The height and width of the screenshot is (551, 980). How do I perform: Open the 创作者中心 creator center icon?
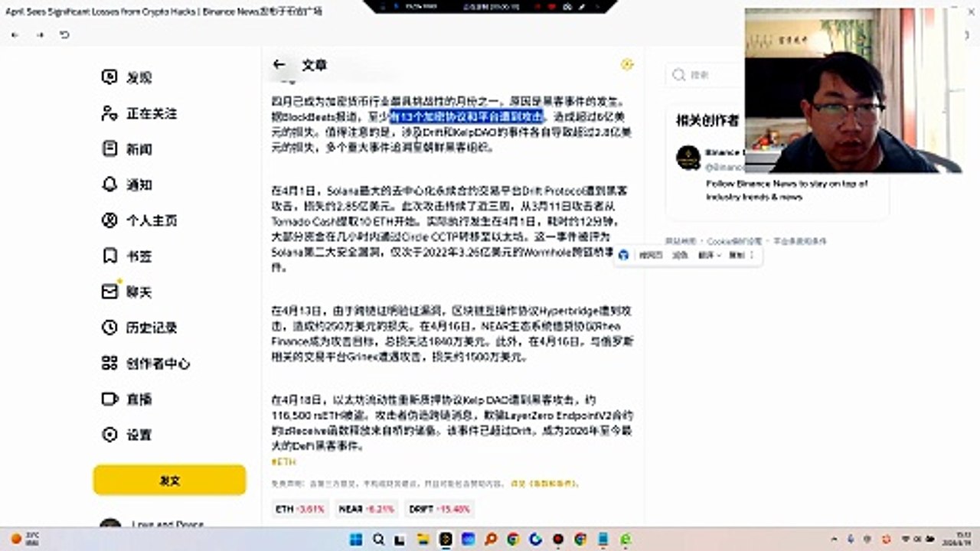tap(109, 364)
